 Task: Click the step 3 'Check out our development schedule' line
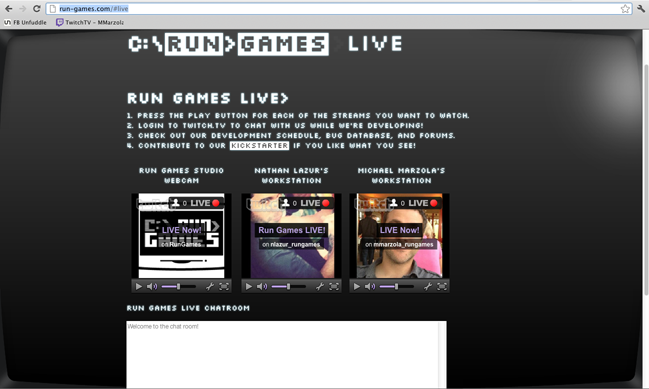click(291, 136)
